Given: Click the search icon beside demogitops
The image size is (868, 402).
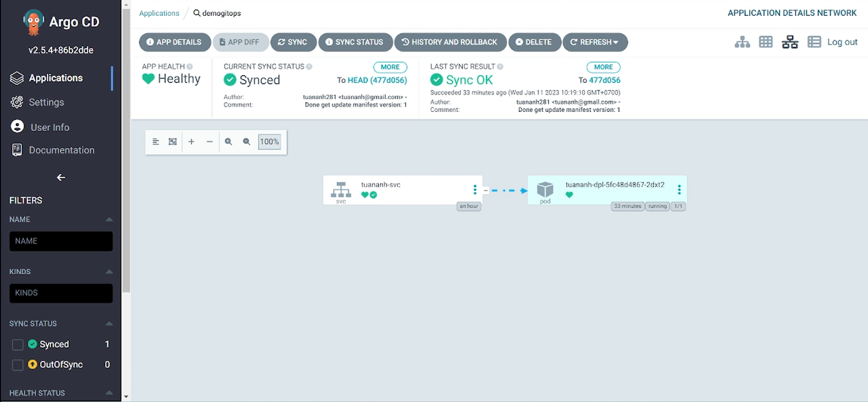Looking at the screenshot, I should 197,13.
